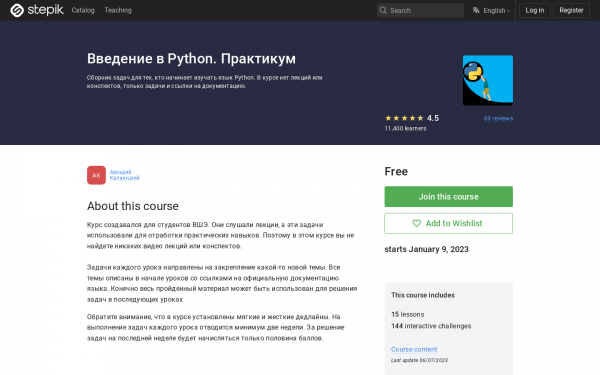Open the Python course cover thumbnail
The image size is (600, 375).
(x=488, y=80)
